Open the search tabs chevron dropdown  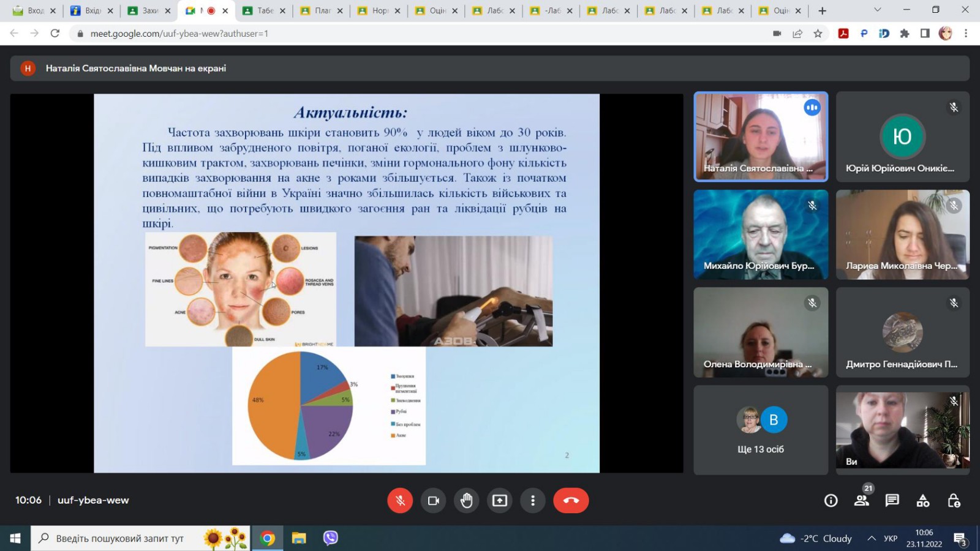tap(877, 10)
